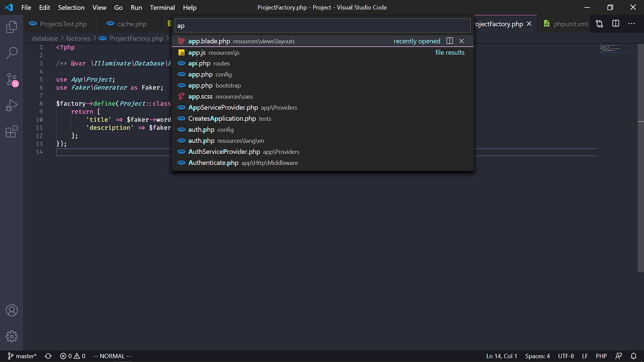
Task: Select app.js in resources\js
Action: click(322, 52)
